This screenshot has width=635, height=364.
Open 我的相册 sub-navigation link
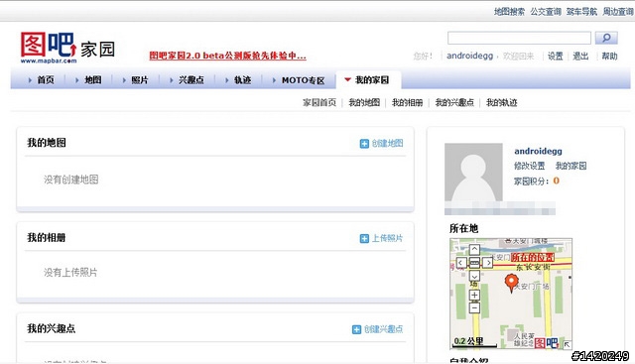point(407,102)
